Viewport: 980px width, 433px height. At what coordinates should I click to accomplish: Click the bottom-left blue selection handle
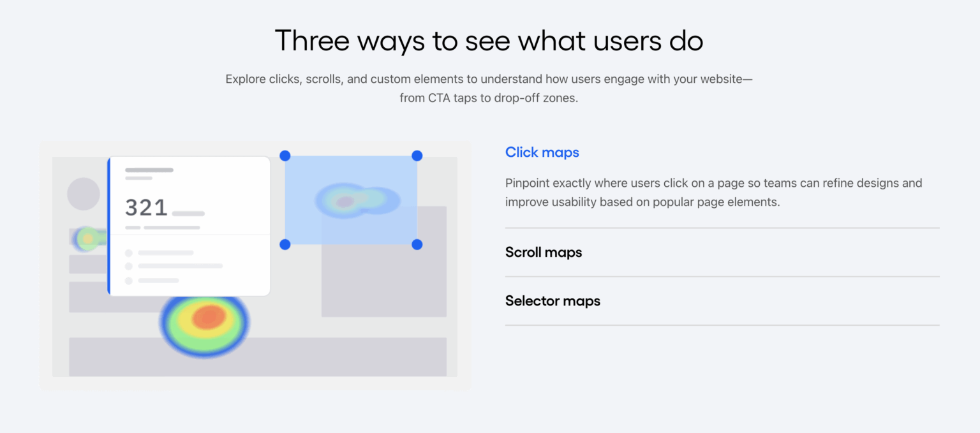pyautogui.click(x=285, y=244)
